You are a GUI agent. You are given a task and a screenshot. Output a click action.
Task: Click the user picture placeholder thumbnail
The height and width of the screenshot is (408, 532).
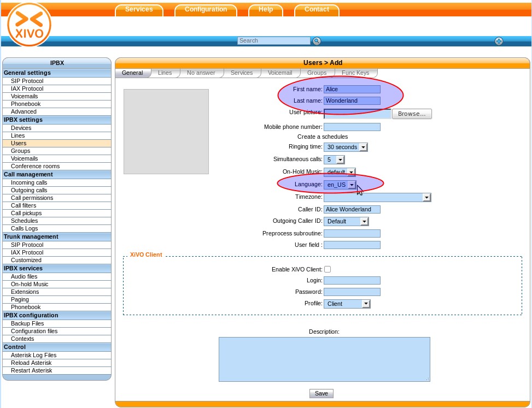coord(166,132)
